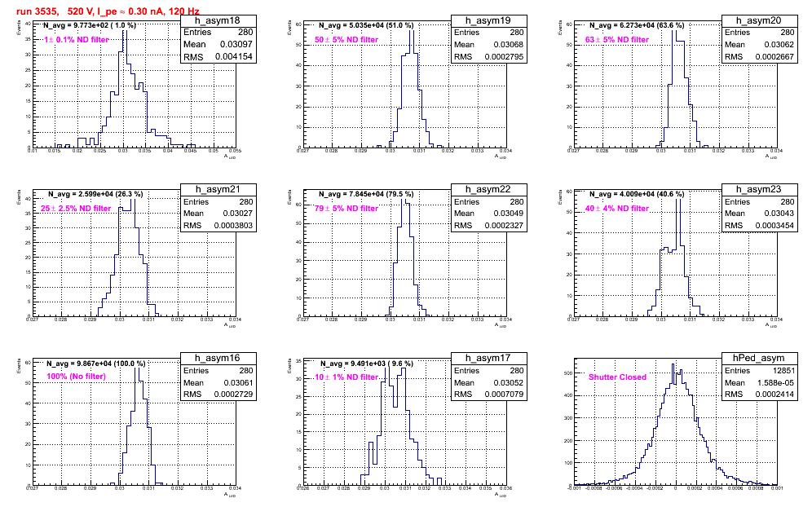Select the h_asym18 stats box title
This screenshot has height=507, width=812.
tap(218, 20)
